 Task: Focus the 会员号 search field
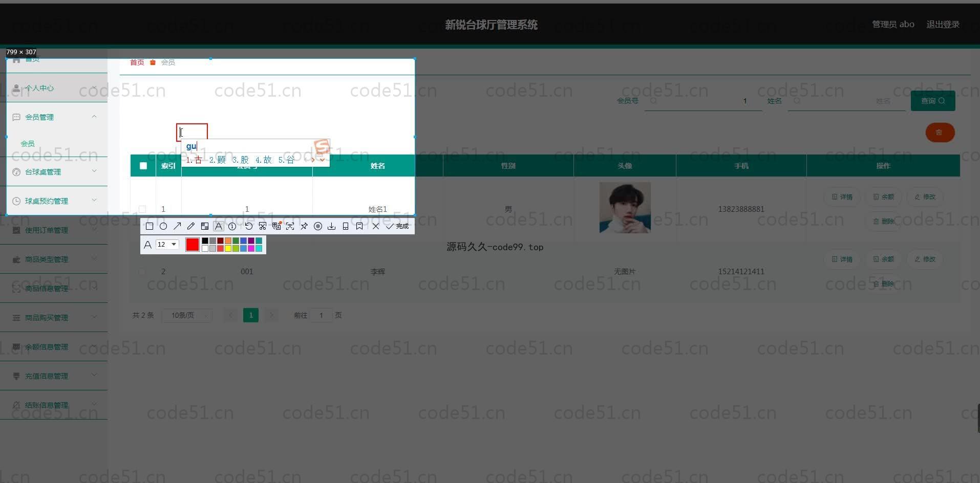click(x=703, y=101)
